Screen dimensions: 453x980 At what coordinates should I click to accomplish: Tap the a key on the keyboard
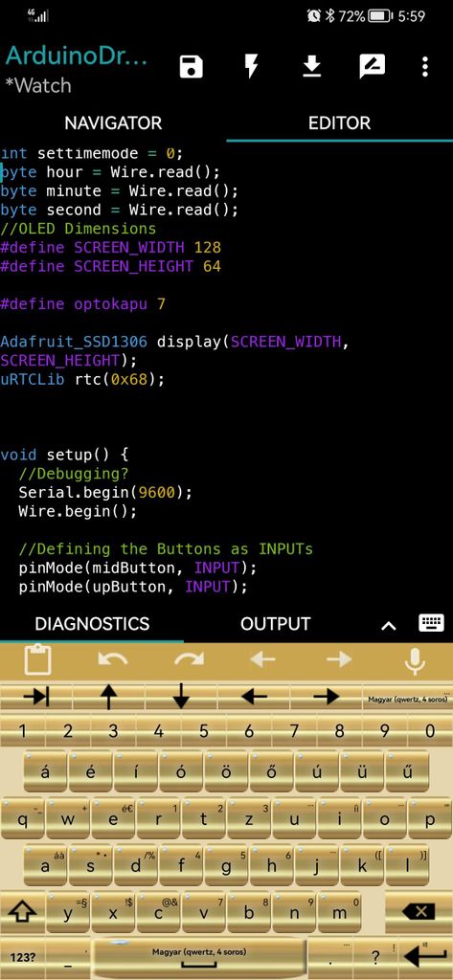pyautogui.click(x=45, y=866)
